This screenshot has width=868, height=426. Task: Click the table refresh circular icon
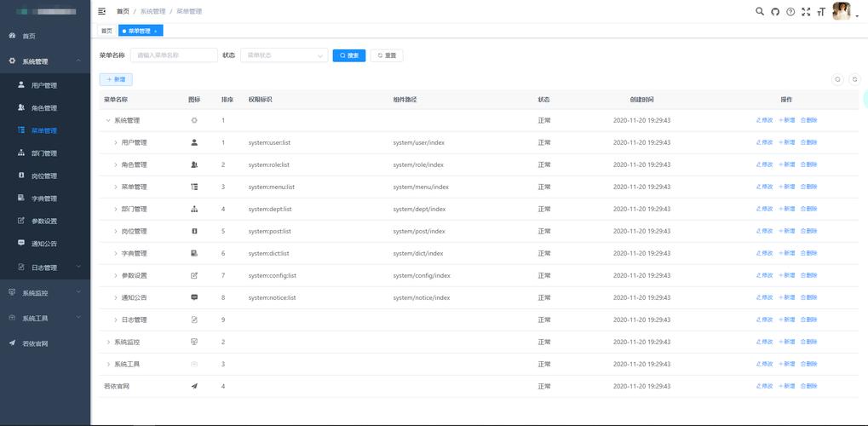tap(854, 79)
